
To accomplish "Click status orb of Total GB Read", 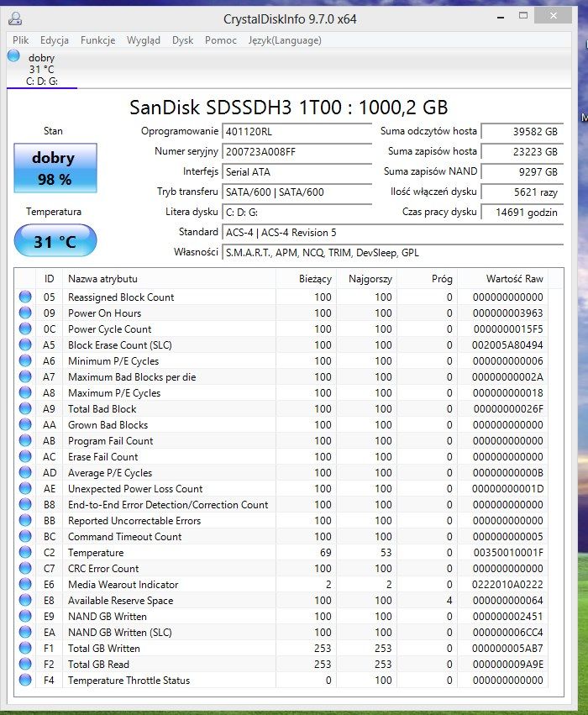I will (25, 664).
